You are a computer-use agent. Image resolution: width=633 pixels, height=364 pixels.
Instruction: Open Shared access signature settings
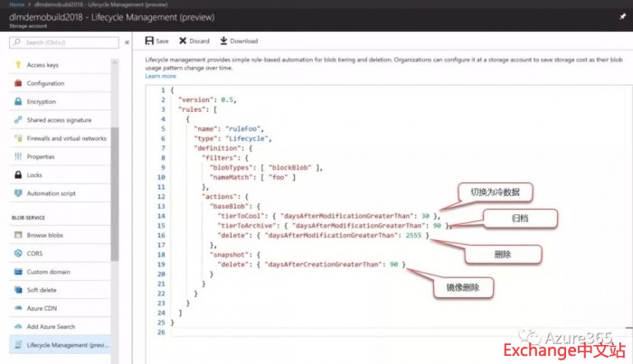59,120
